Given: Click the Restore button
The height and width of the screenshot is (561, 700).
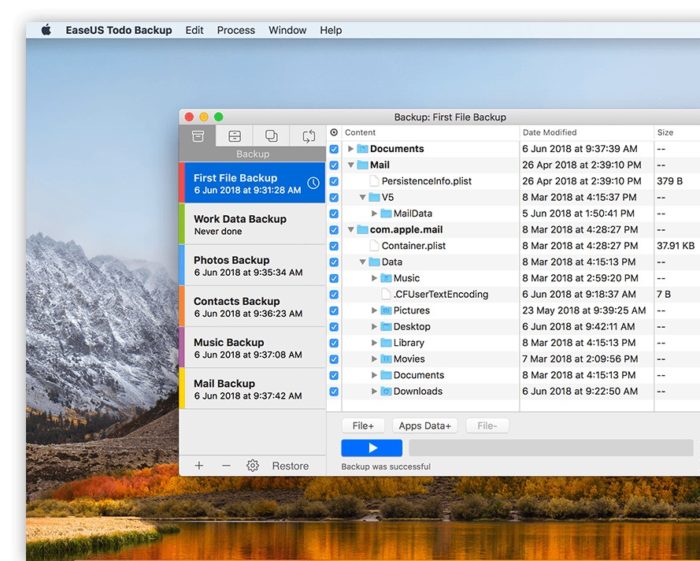Looking at the screenshot, I should tap(290, 465).
